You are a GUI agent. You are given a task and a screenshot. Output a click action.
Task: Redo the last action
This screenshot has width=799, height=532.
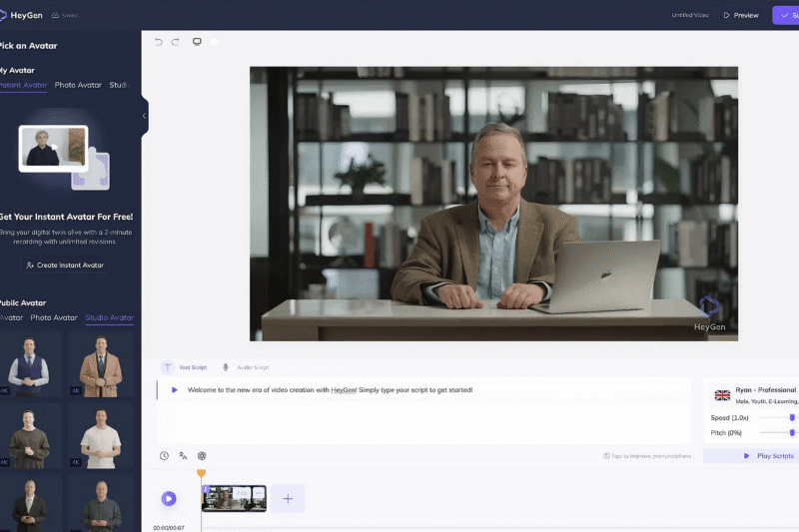[176, 42]
